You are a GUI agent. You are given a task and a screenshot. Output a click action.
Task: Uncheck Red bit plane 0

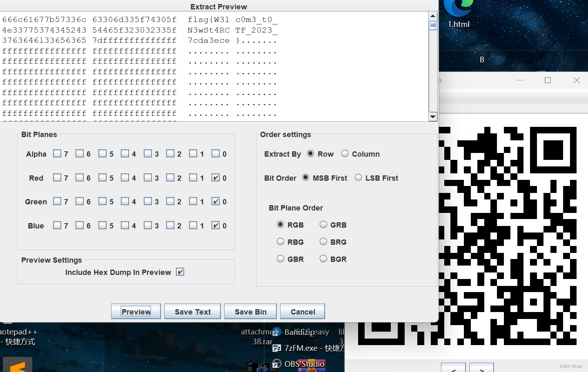(216, 178)
